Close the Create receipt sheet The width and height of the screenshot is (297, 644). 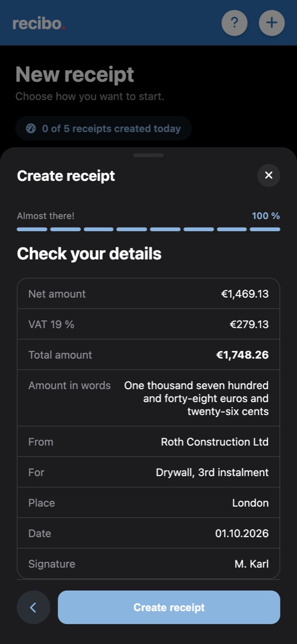(269, 175)
